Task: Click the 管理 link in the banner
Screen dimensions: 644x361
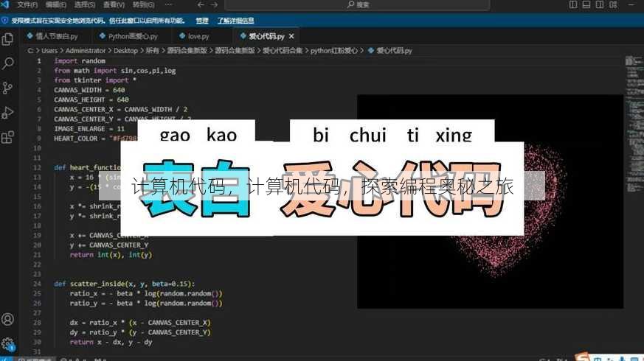Action: point(202,21)
